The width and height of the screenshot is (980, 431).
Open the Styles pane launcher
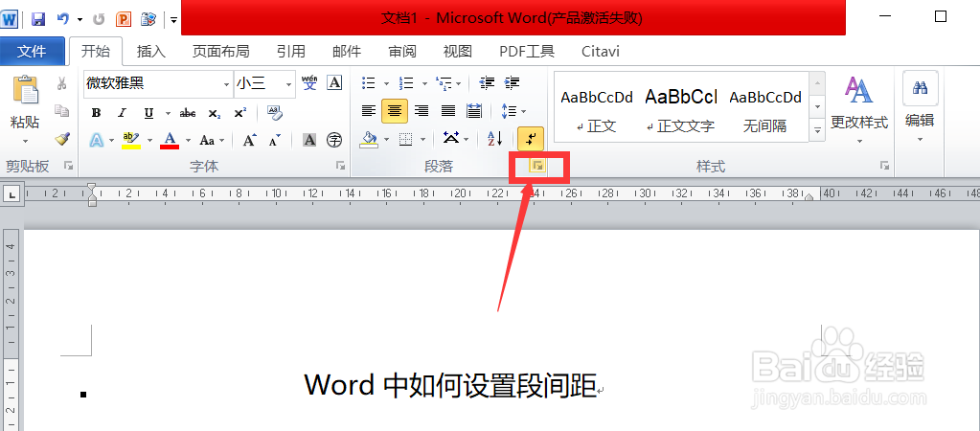pyautogui.click(x=884, y=166)
